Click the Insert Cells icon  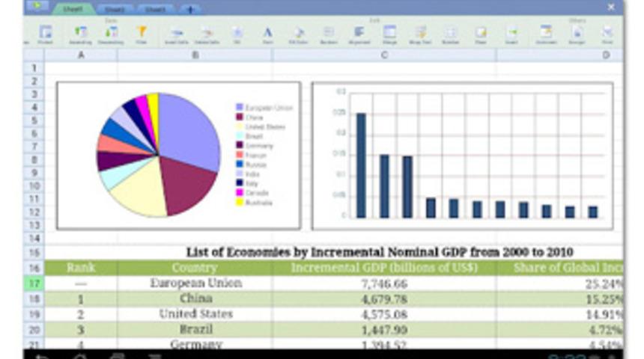pos(177,33)
